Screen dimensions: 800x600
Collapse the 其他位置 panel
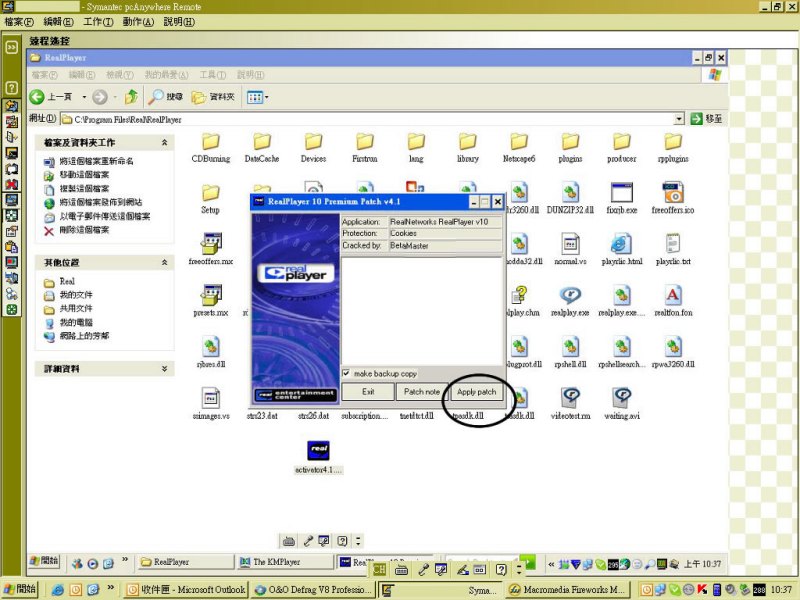(164, 262)
